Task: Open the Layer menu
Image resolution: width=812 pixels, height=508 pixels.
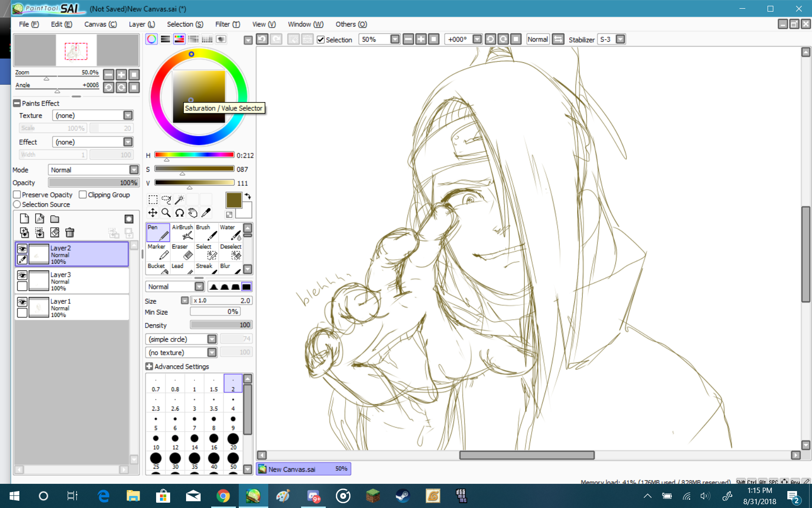Action: 142,24
